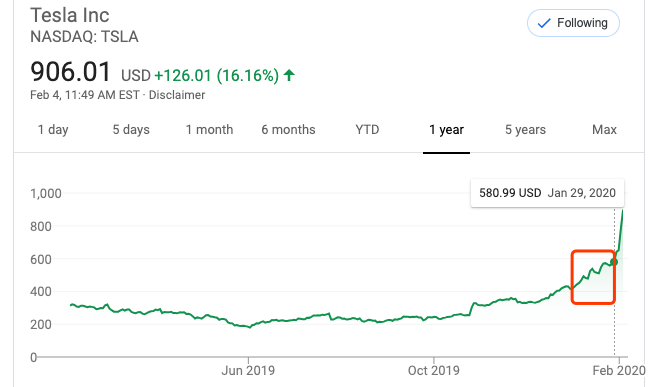
Task: Show the 1 month price chart
Action: 210,129
